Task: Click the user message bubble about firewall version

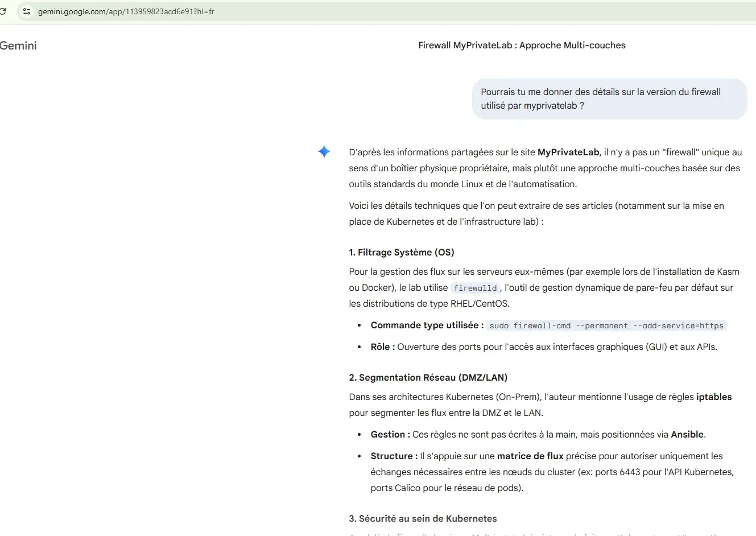Action: point(609,98)
